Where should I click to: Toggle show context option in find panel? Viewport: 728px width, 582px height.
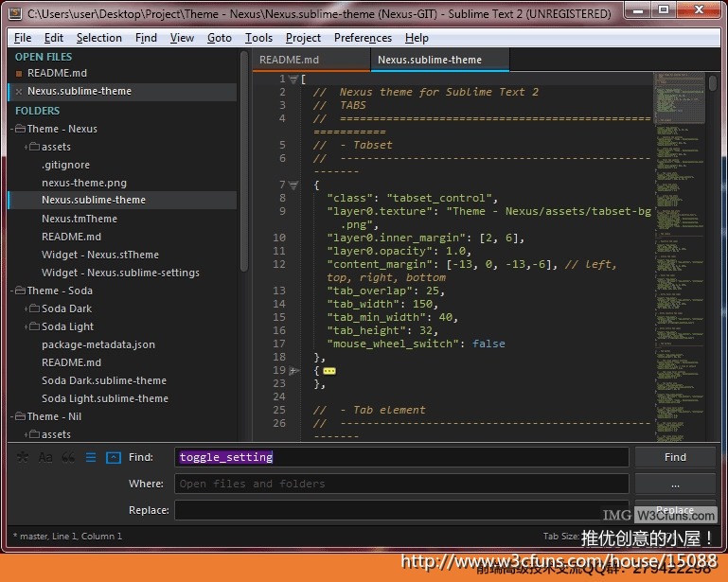click(91, 458)
